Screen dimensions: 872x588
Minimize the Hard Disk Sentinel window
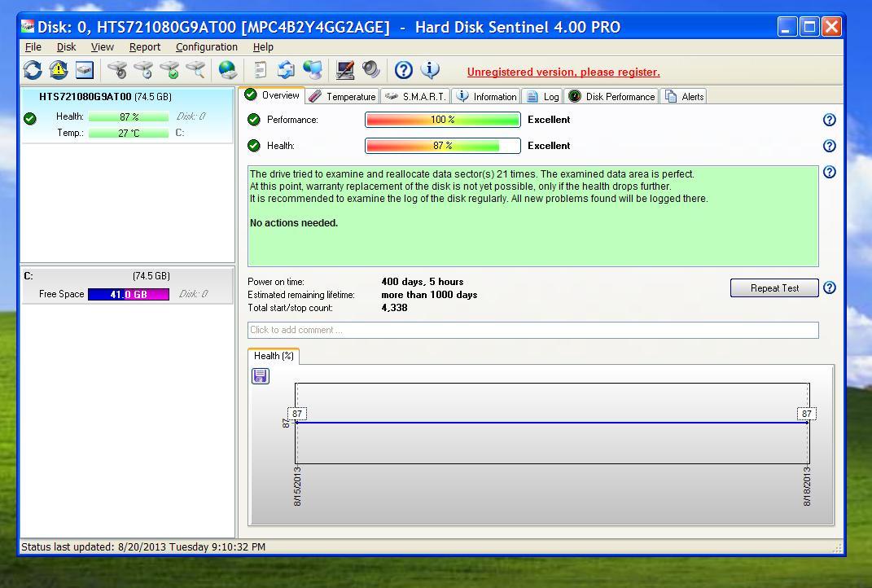[x=786, y=26]
